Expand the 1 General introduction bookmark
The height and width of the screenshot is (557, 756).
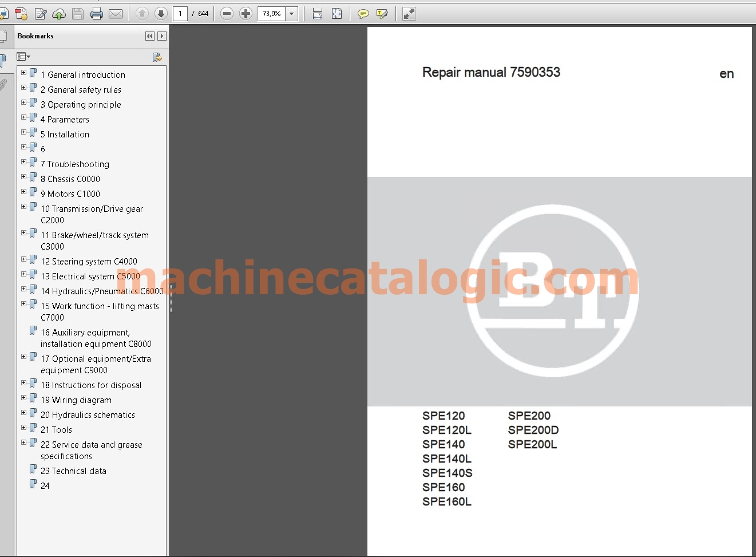point(24,73)
